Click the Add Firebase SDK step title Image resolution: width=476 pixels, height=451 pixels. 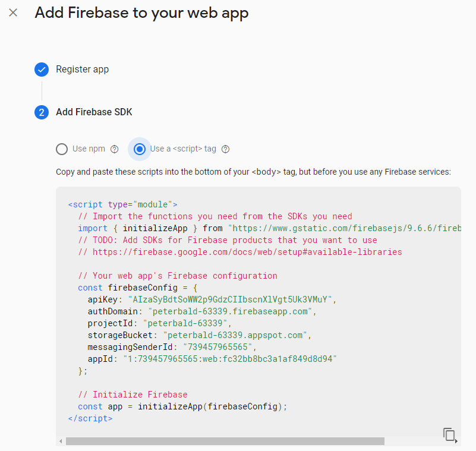(x=94, y=112)
